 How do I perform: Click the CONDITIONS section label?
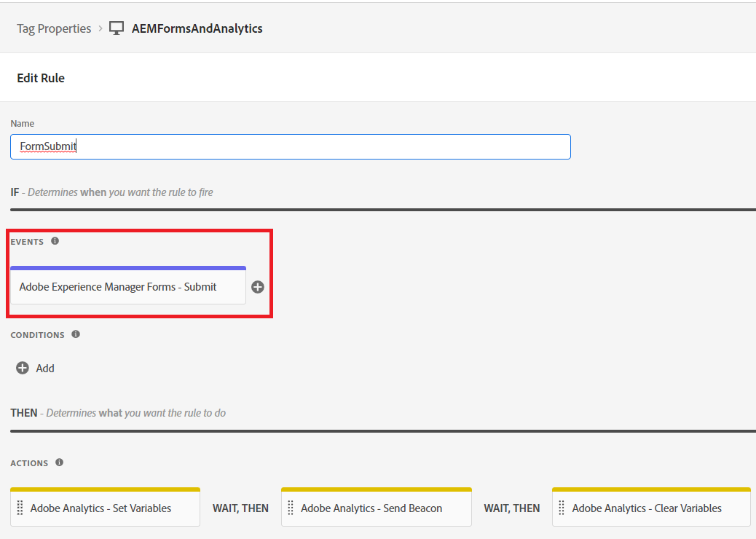pos(38,335)
